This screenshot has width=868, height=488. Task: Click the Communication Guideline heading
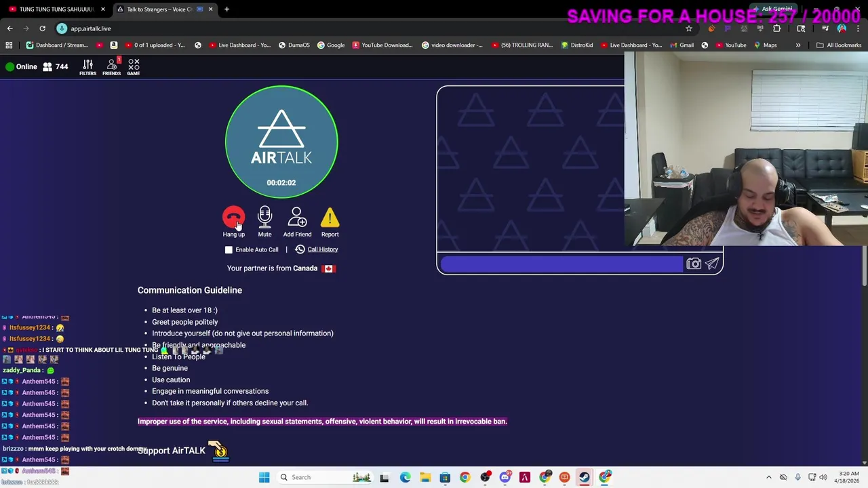point(190,290)
